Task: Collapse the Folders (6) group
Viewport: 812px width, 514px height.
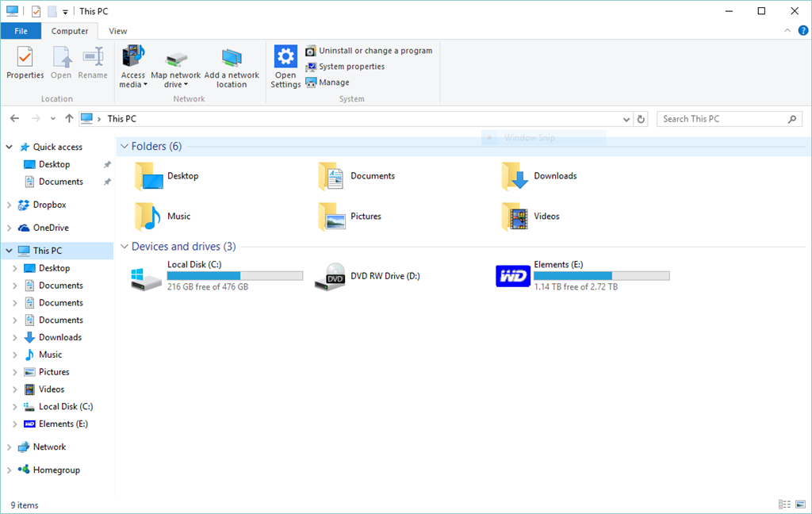Action: coord(124,147)
